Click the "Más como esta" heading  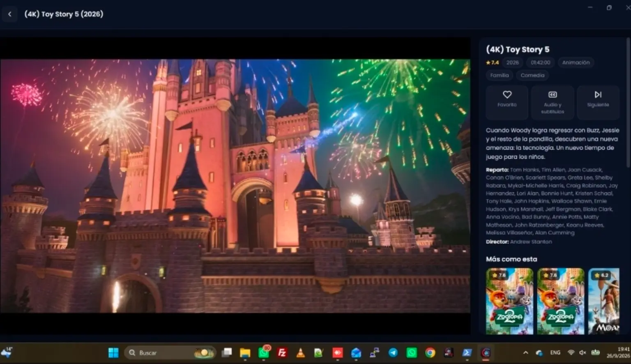click(511, 259)
